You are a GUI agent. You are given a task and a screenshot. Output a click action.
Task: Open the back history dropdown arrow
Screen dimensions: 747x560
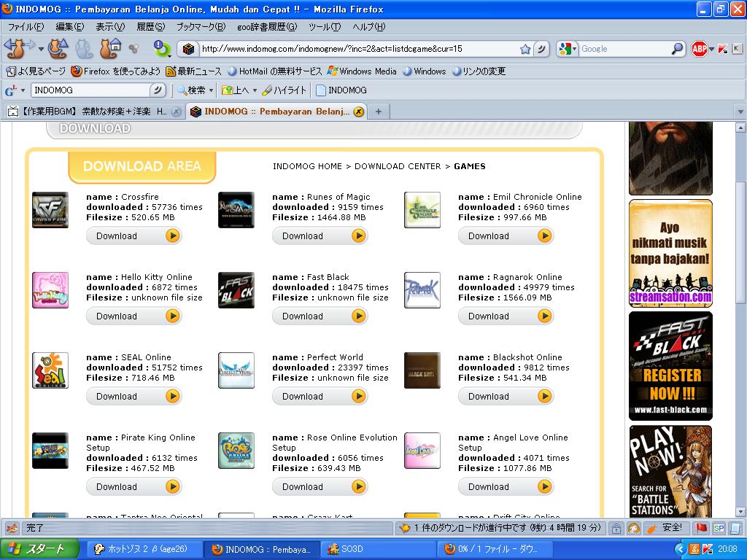[x=41, y=49]
